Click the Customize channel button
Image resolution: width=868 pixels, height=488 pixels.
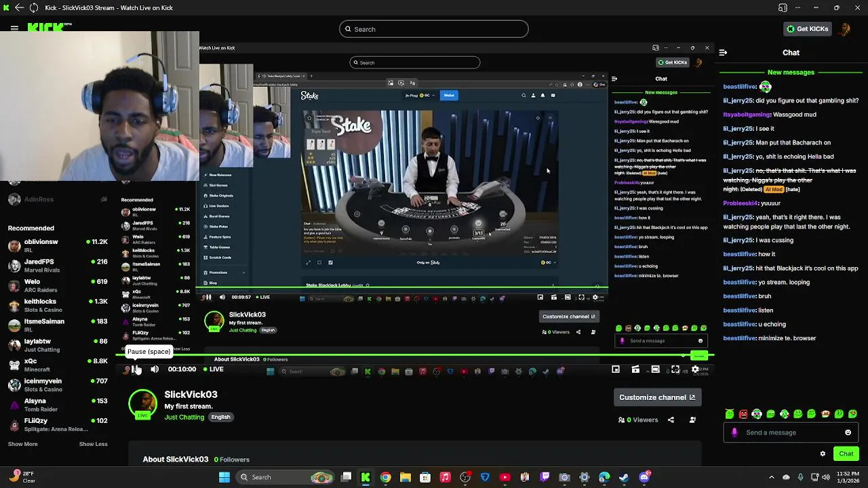(x=657, y=397)
